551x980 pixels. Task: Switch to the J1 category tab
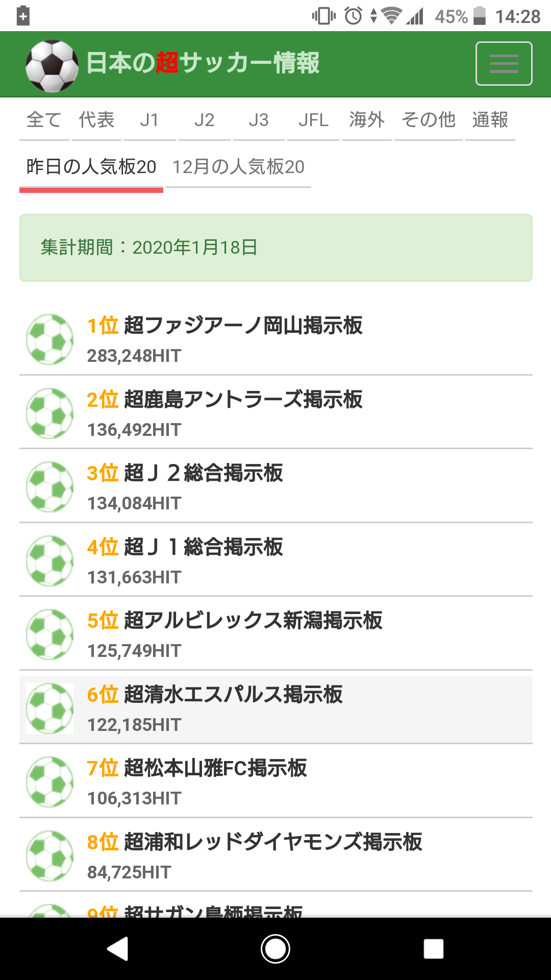coord(149,120)
